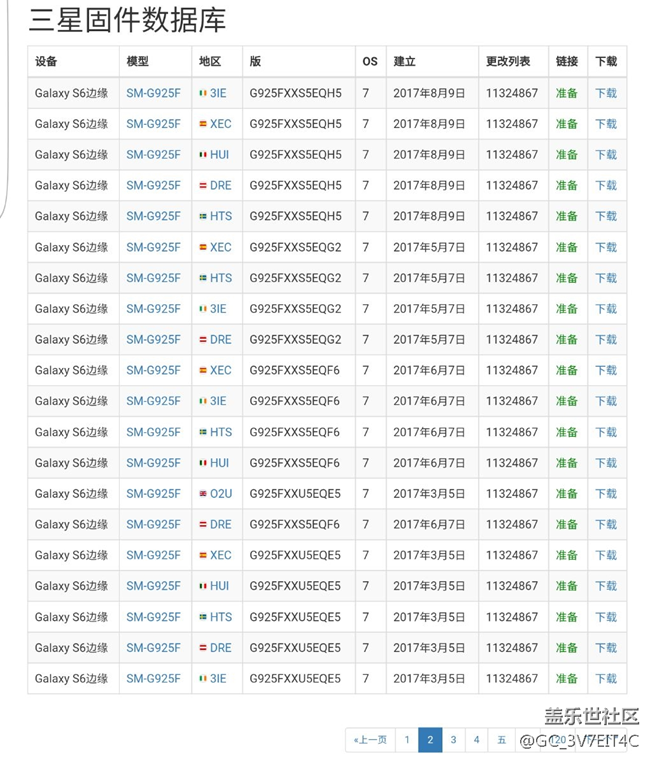The height and width of the screenshot is (764, 650).
Task: Click the 下载 column header
Action: [606, 61]
